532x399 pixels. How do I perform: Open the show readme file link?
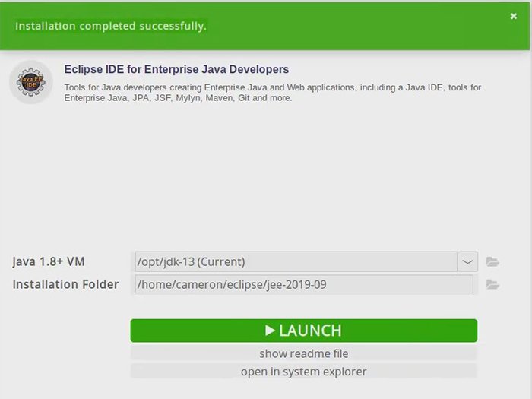pos(303,353)
